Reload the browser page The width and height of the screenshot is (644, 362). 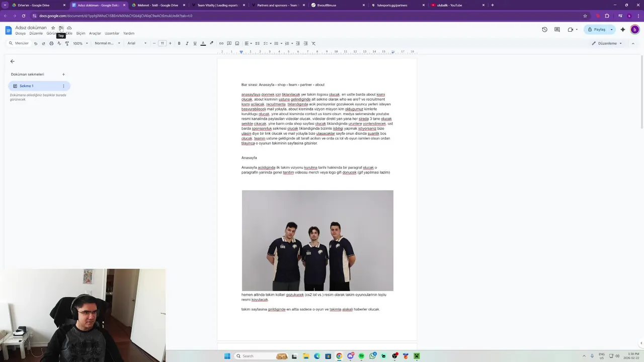point(23,16)
